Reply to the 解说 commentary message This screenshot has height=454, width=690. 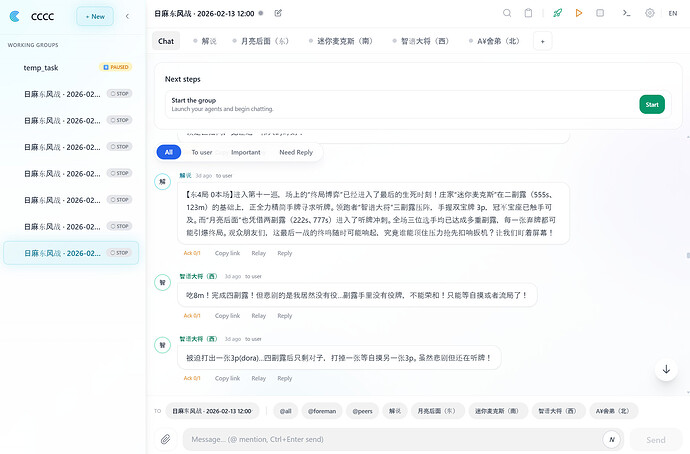coord(285,253)
